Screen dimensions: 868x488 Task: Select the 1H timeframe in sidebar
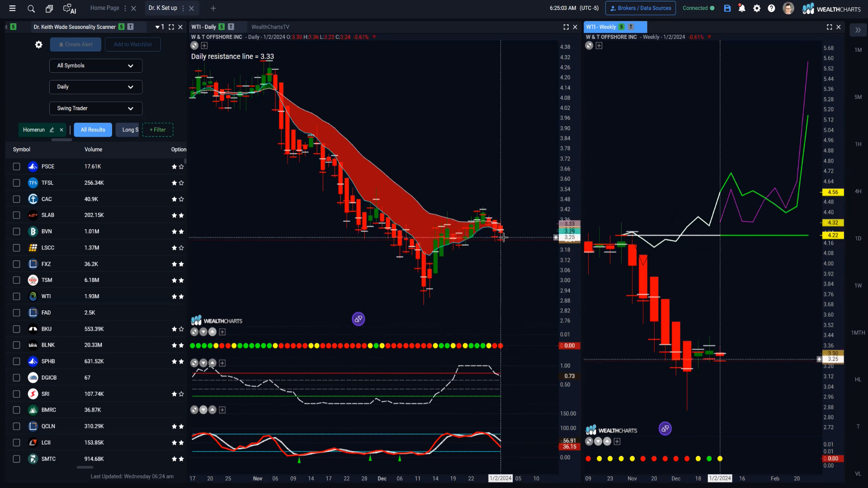(x=858, y=144)
